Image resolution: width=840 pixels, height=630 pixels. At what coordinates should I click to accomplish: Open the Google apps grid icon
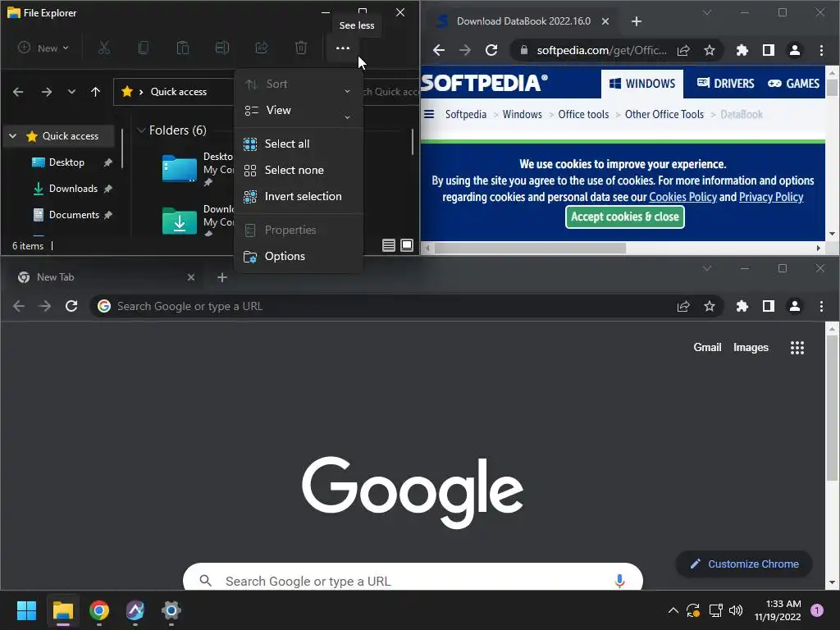(x=797, y=348)
